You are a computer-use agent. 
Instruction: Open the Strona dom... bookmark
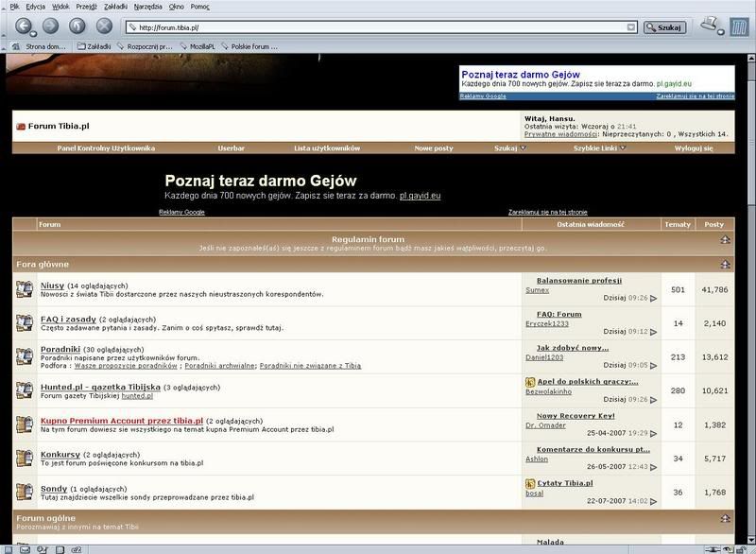(40, 46)
